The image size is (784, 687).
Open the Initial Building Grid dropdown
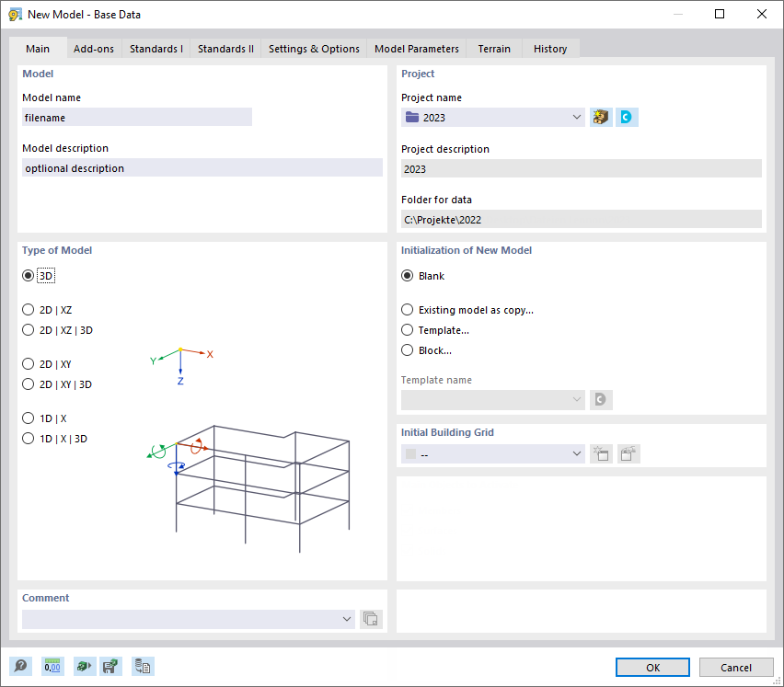(x=576, y=453)
